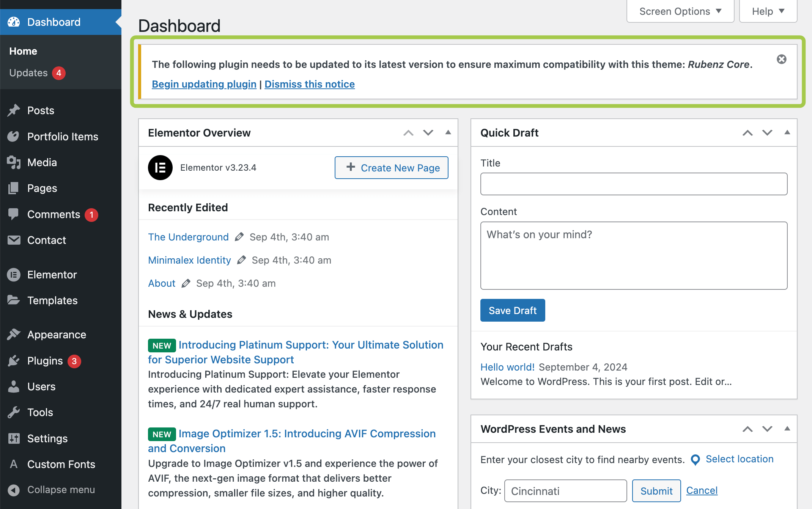The image size is (812, 509).
Task: Toggle the Elementor Overview panel collapse triangle
Action: pos(448,132)
